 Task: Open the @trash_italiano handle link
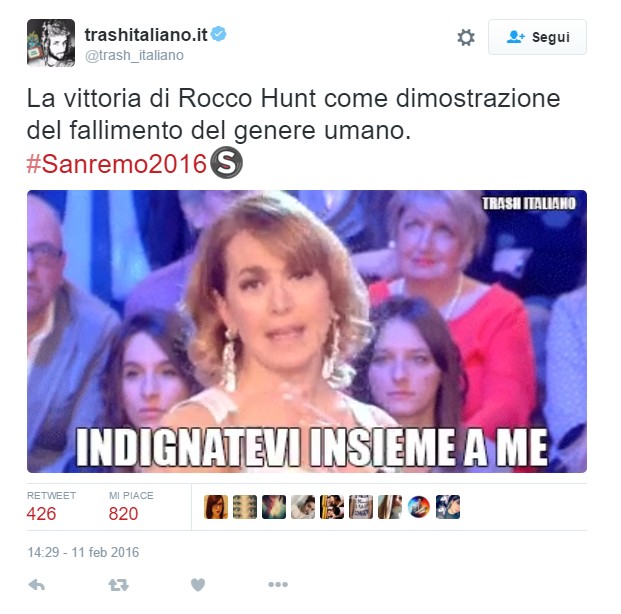(134, 55)
